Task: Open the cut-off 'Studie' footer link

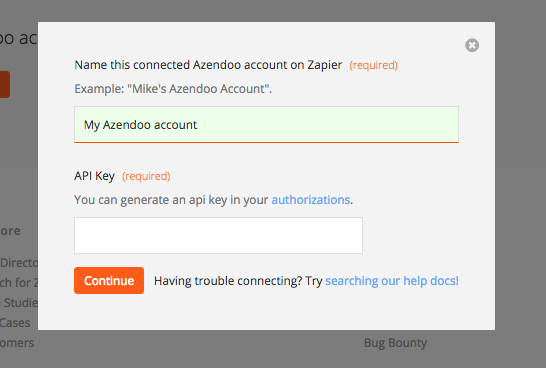Action: [x=19, y=303]
